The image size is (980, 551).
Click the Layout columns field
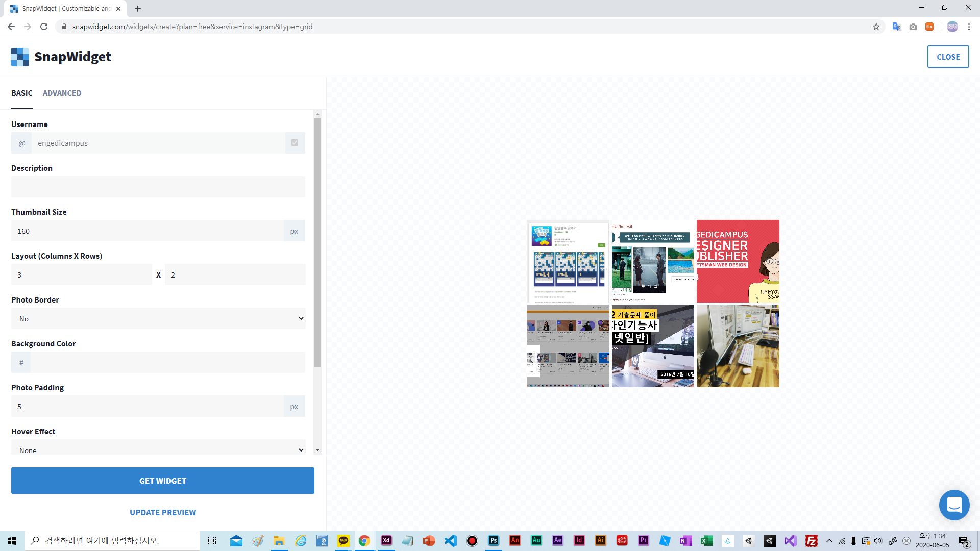(x=82, y=274)
